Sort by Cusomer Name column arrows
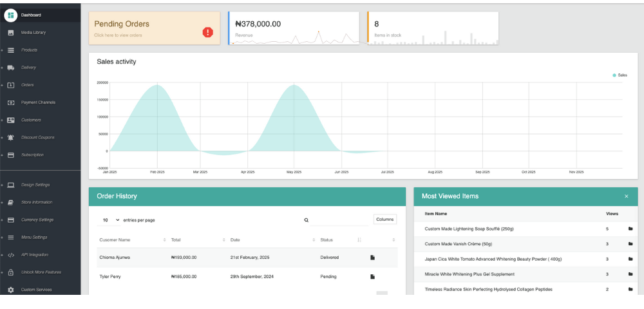644x309 pixels. (164, 239)
